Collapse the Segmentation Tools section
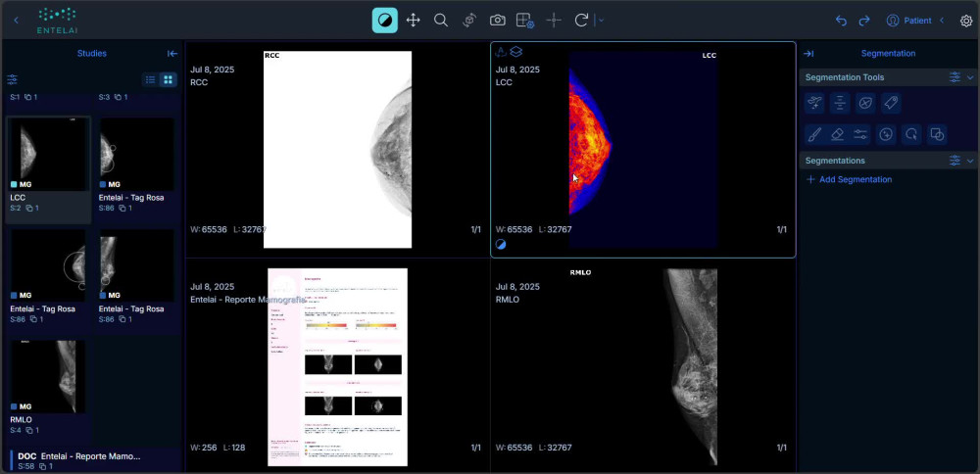The height and width of the screenshot is (474, 980). (x=970, y=77)
